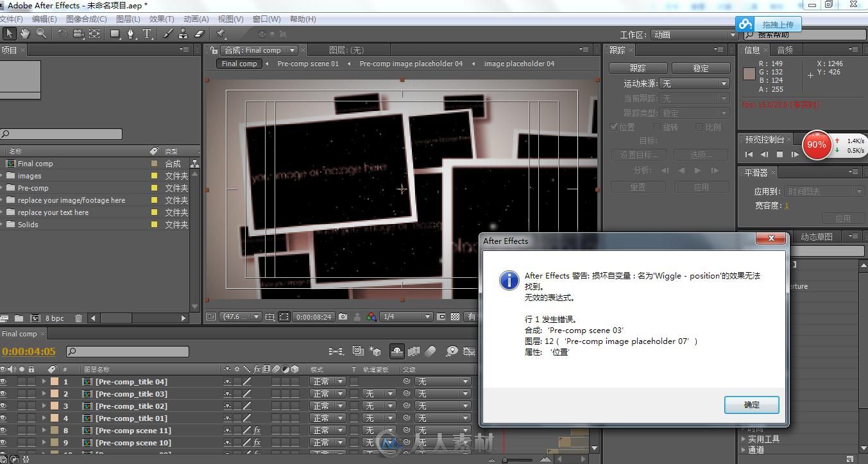Click the 稳定 button in tracker panel
This screenshot has height=464, width=868.
click(701, 68)
